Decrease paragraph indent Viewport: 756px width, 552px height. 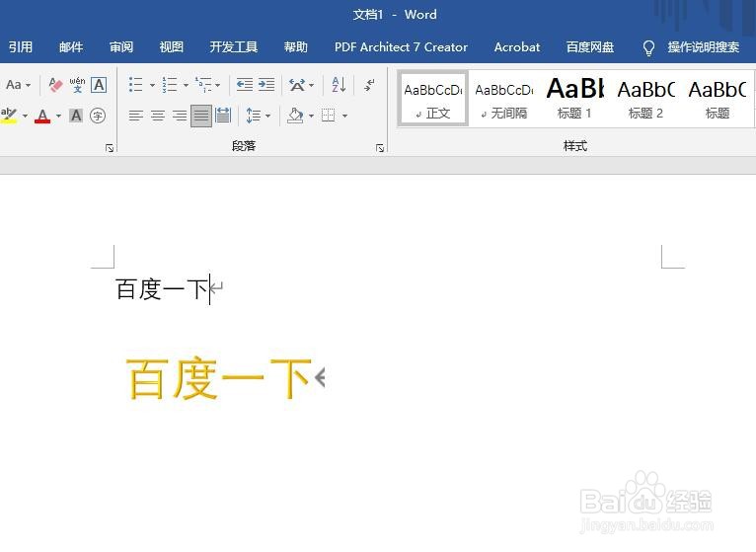[x=245, y=85]
